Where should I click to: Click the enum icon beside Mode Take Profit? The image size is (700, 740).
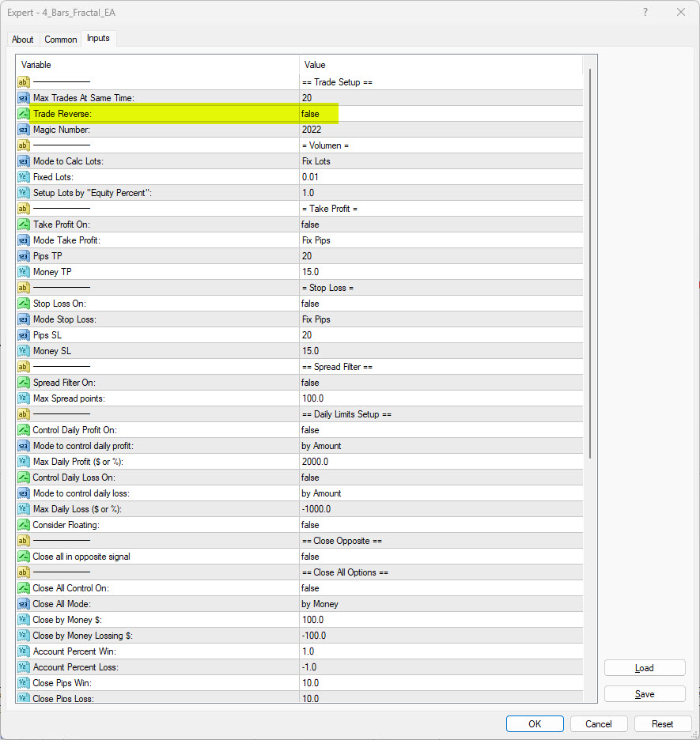click(24, 240)
